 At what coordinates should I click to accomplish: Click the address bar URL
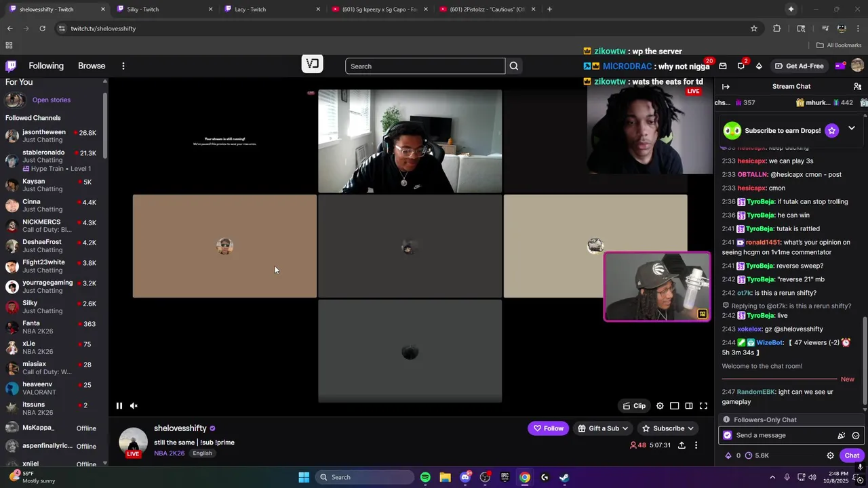click(x=103, y=28)
